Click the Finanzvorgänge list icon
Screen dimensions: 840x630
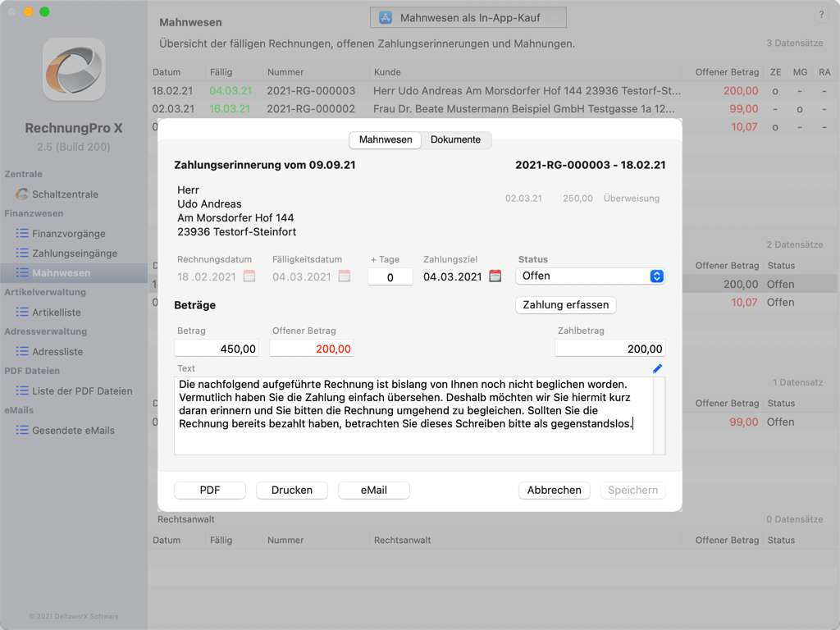point(22,234)
